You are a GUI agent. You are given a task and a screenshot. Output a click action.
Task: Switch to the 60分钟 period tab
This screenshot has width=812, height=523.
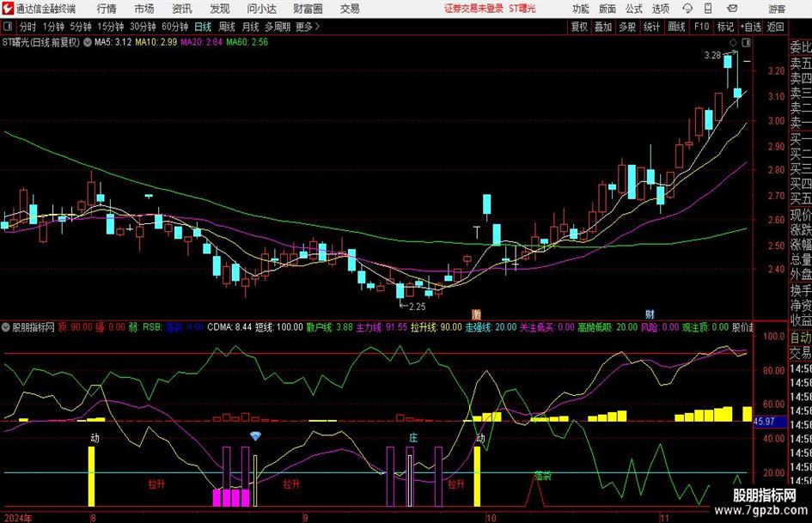tap(174, 27)
